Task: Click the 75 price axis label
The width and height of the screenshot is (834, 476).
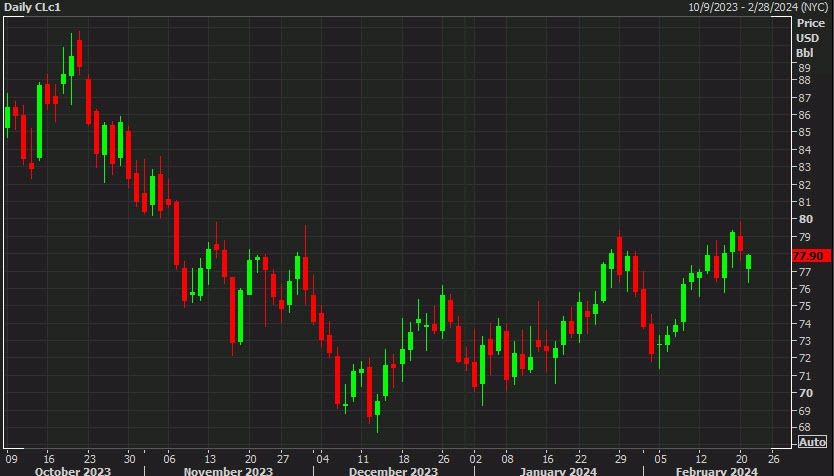Action: [x=804, y=306]
